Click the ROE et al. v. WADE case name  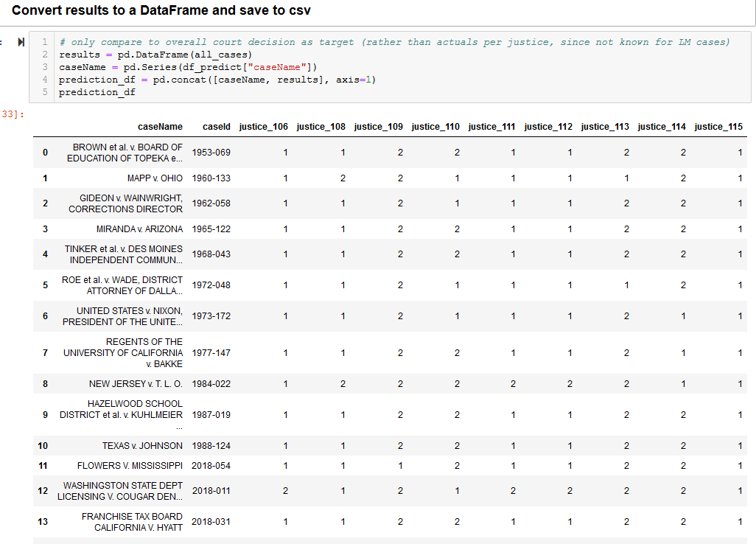pos(122,285)
